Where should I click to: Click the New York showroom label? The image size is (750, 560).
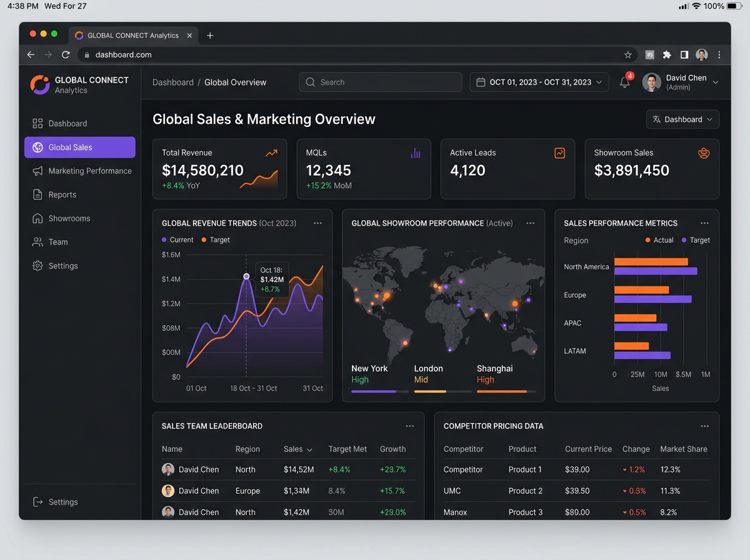(369, 369)
